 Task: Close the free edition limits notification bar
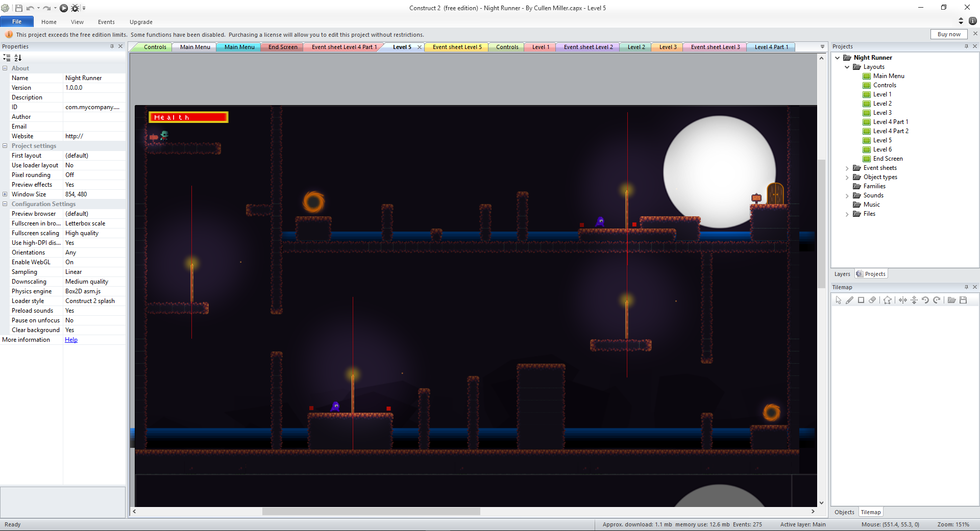pos(975,34)
